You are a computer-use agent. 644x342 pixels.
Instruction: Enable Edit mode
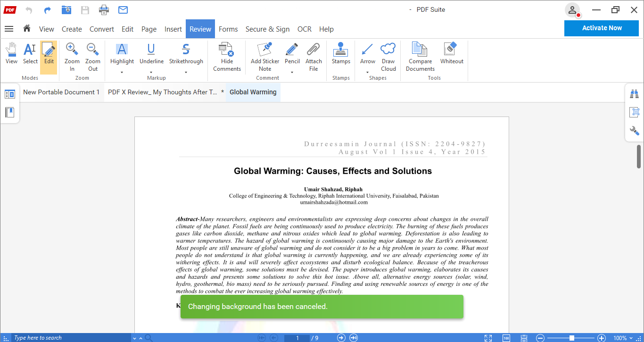(x=49, y=54)
